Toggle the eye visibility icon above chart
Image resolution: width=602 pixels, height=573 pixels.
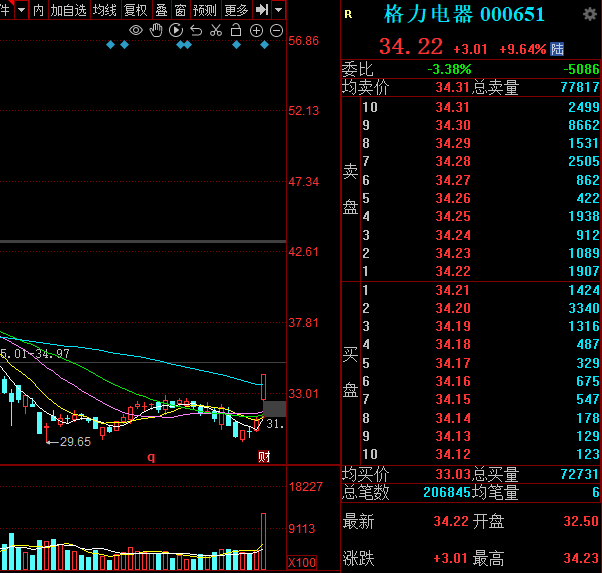(x=136, y=30)
